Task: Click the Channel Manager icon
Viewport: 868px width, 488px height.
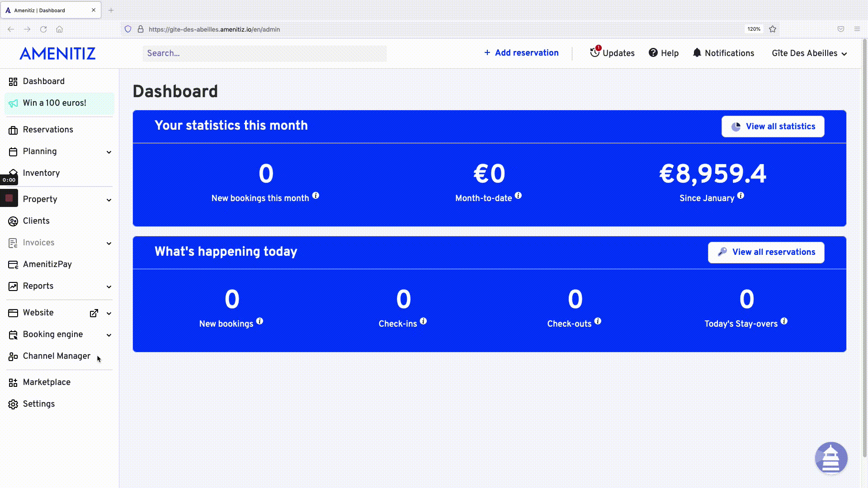Action: click(13, 357)
